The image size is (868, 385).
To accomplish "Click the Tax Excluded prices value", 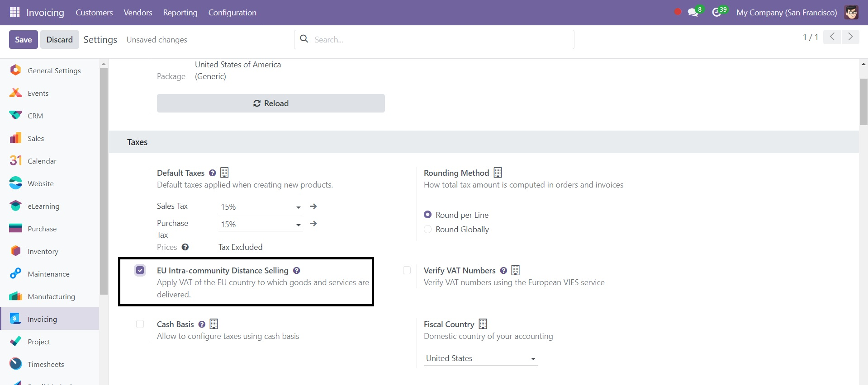I will [241, 247].
